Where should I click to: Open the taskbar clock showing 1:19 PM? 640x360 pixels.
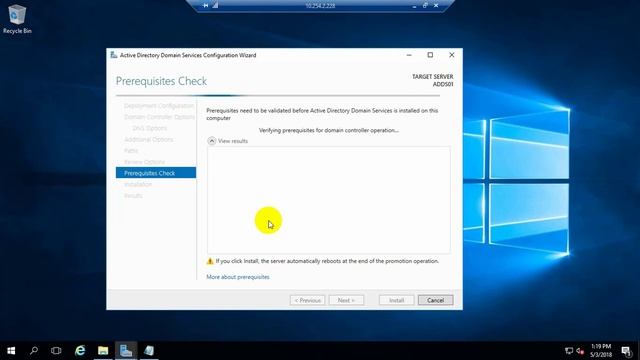601,351
